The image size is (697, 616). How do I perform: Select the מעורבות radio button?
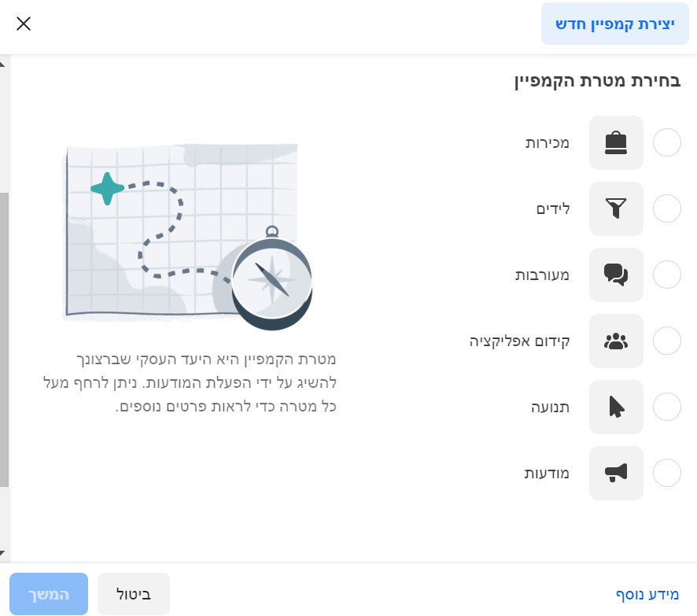(x=667, y=275)
